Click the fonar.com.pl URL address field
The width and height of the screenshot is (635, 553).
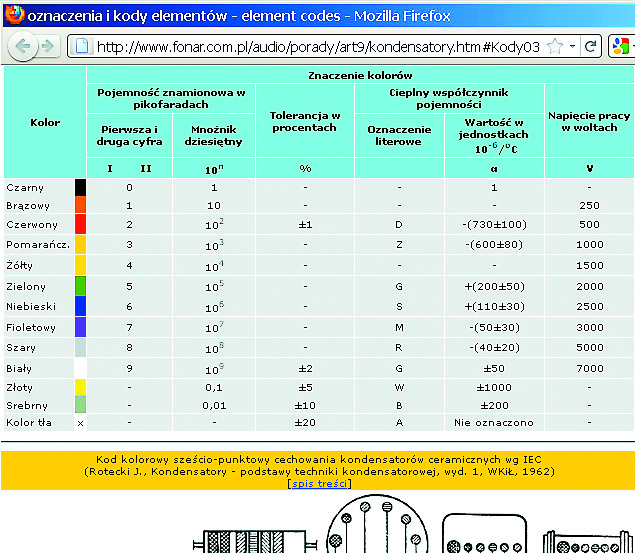tap(318, 47)
